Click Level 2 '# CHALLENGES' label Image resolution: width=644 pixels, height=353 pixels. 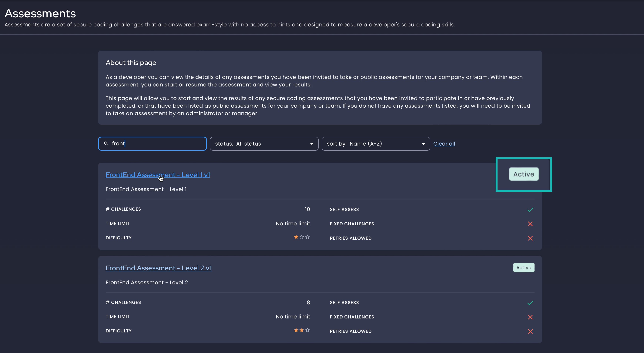pyautogui.click(x=123, y=302)
